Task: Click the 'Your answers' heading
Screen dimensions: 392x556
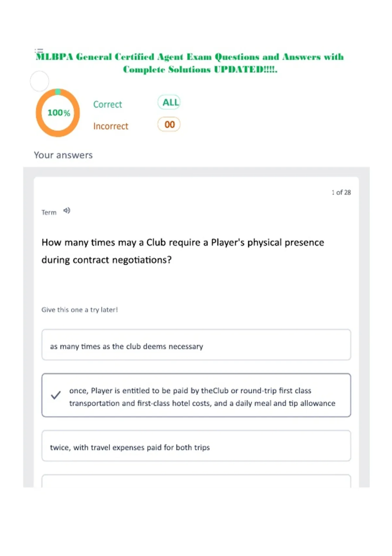Action: pyautogui.click(x=63, y=155)
